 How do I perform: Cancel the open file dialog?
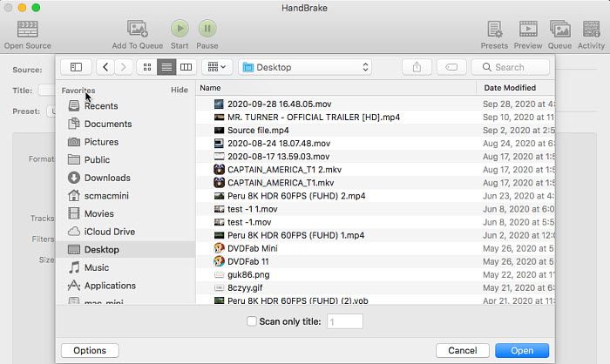coord(463,350)
